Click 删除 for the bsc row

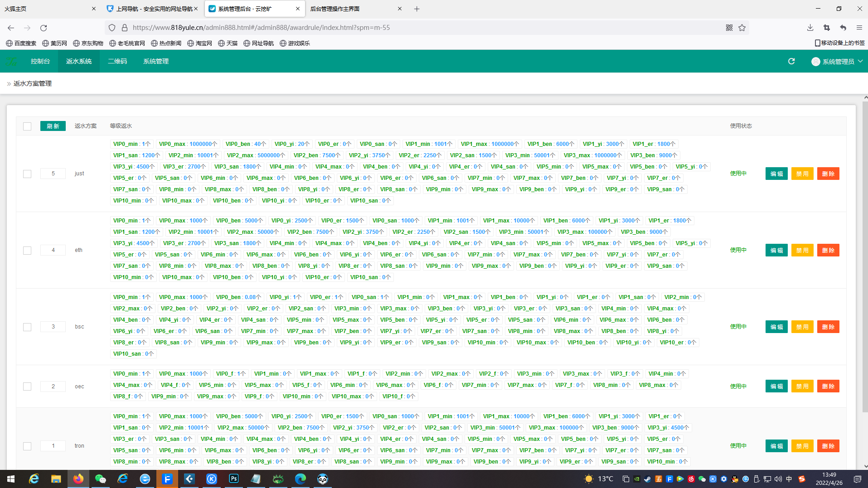[828, 327]
